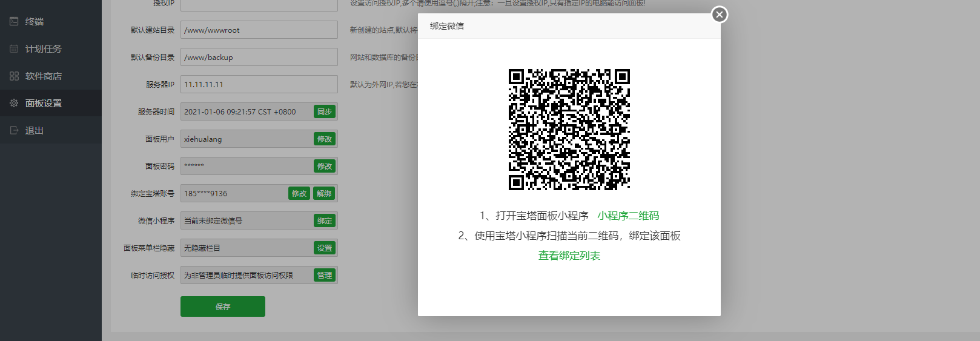Click the green 保存 button
Image resolution: width=980 pixels, height=341 pixels.
(x=223, y=306)
